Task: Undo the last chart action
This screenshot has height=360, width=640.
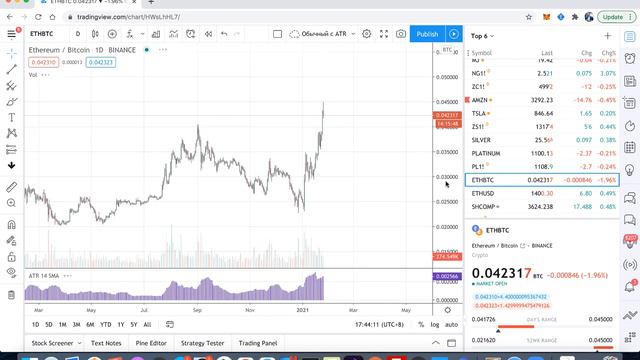Action: 224,34
